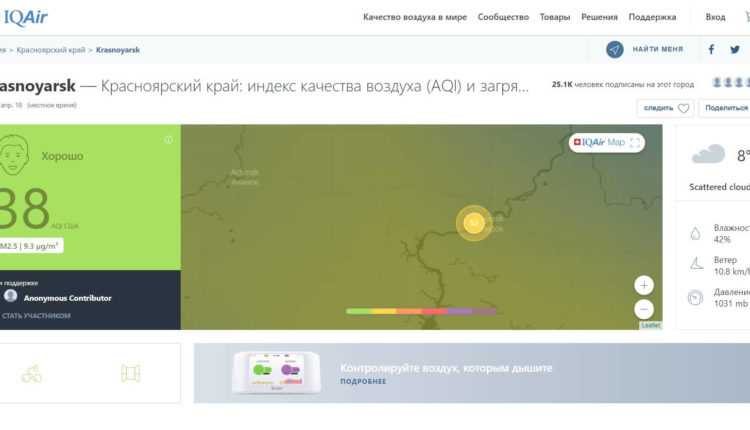
Task: Zoom in the map with plus button
Action: 644,286
